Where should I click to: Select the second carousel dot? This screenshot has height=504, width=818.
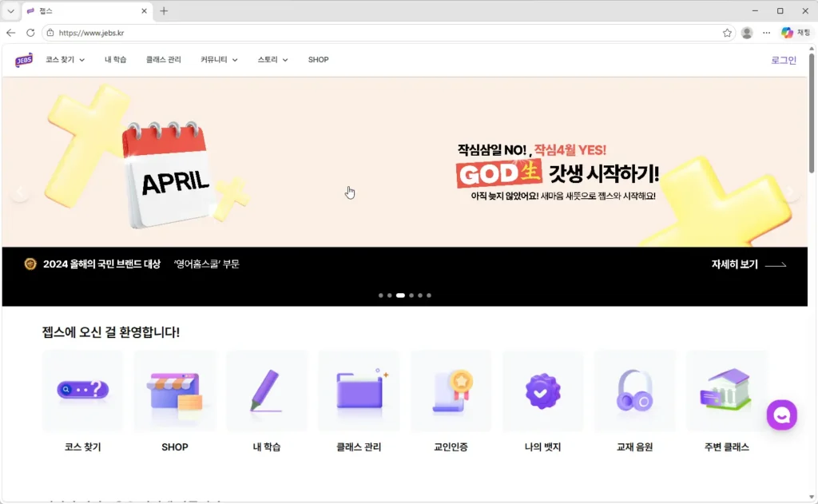click(390, 296)
